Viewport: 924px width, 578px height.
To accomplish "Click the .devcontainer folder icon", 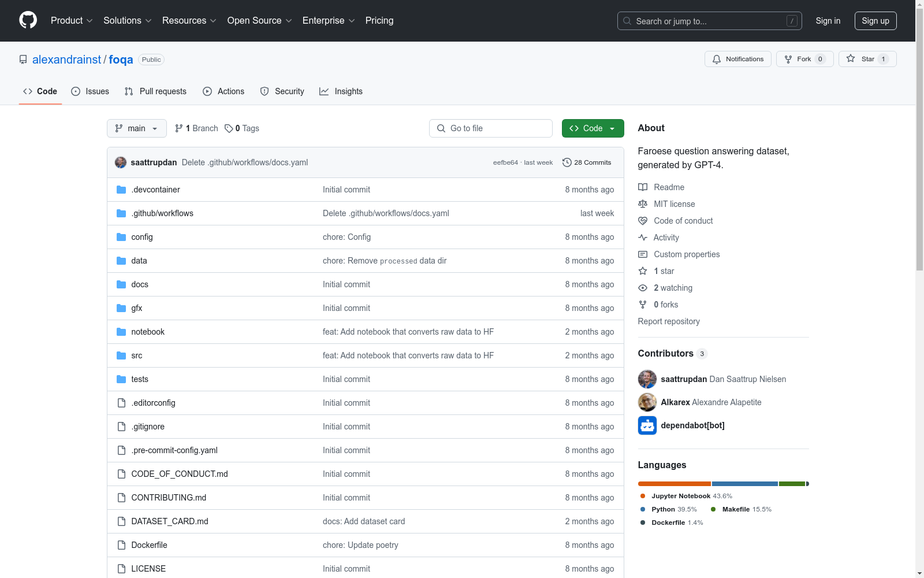I will tap(121, 190).
